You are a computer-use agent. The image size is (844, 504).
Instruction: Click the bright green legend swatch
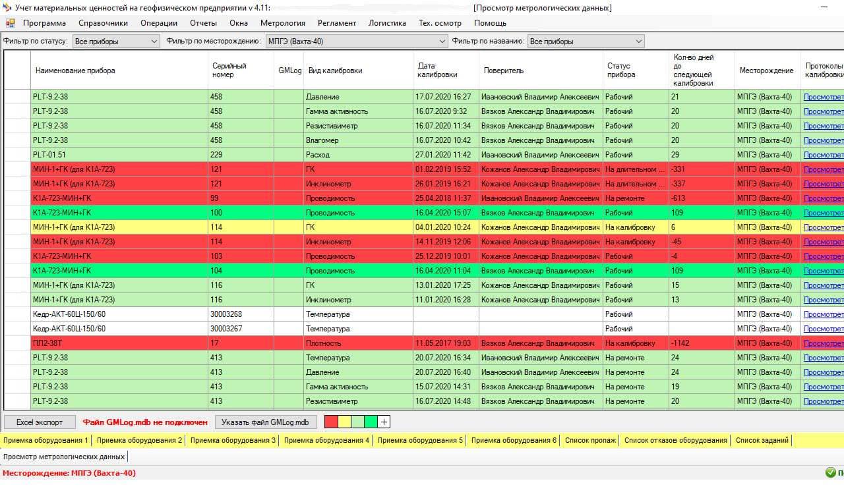point(371,422)
